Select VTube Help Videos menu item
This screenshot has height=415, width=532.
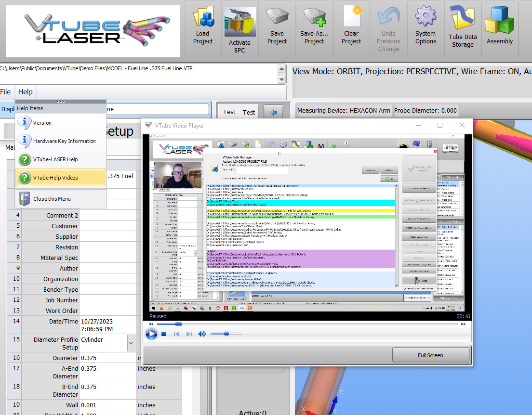coord(61,178)
